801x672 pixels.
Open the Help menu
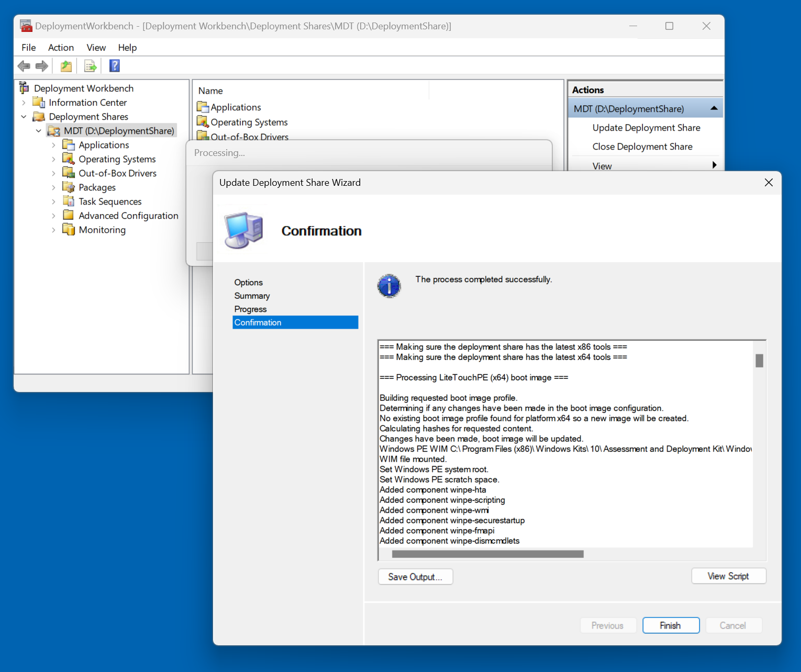[127, 48]
